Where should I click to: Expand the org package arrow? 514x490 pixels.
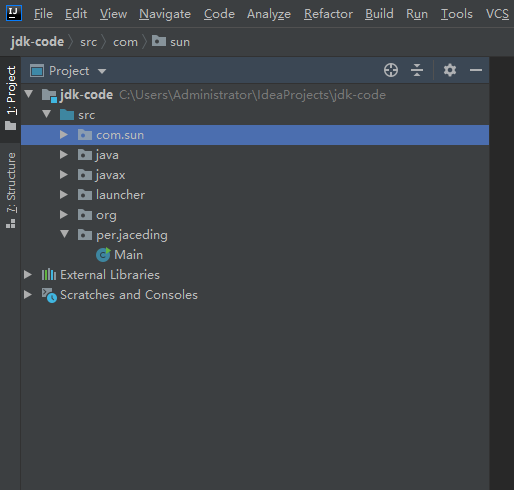(x=64, y=215)
